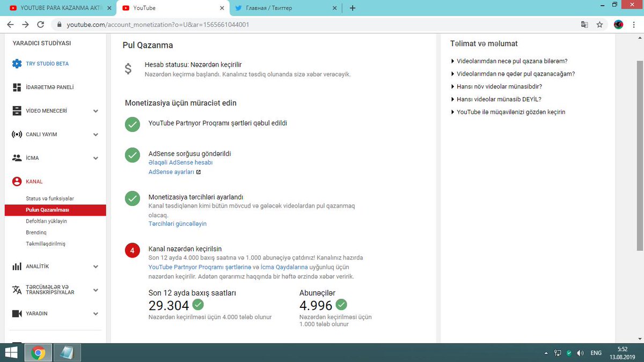The width and height of the screenshot is (644, 362).
Task: Click the ANALİTİK bar chart icon
Action: tap(17, 267)
